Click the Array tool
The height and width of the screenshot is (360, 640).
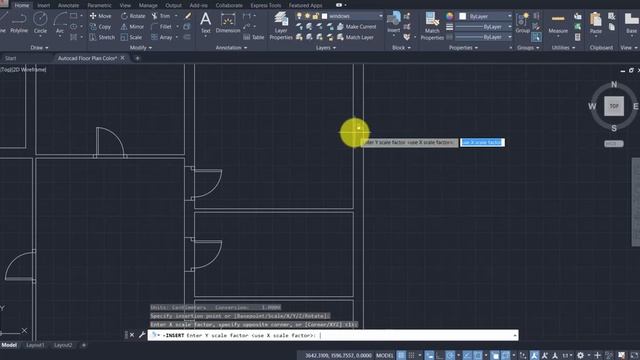[x=162, y=37]
